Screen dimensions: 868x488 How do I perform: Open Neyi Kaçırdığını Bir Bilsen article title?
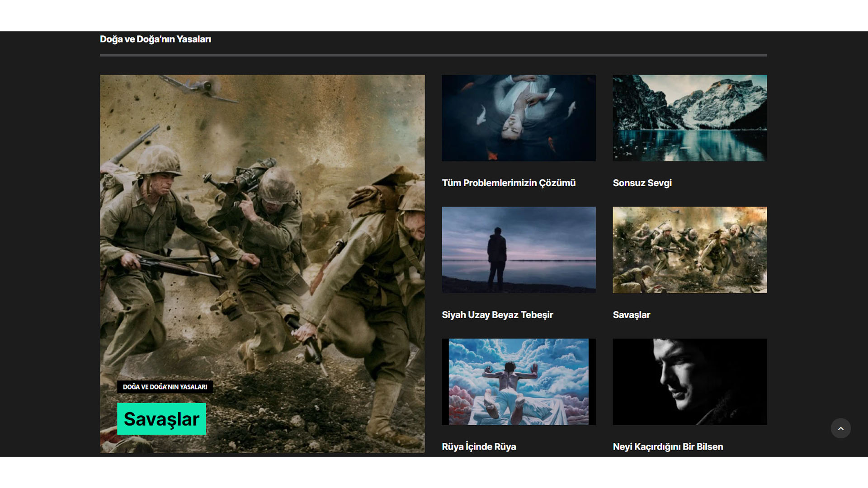tap(668, 447)
